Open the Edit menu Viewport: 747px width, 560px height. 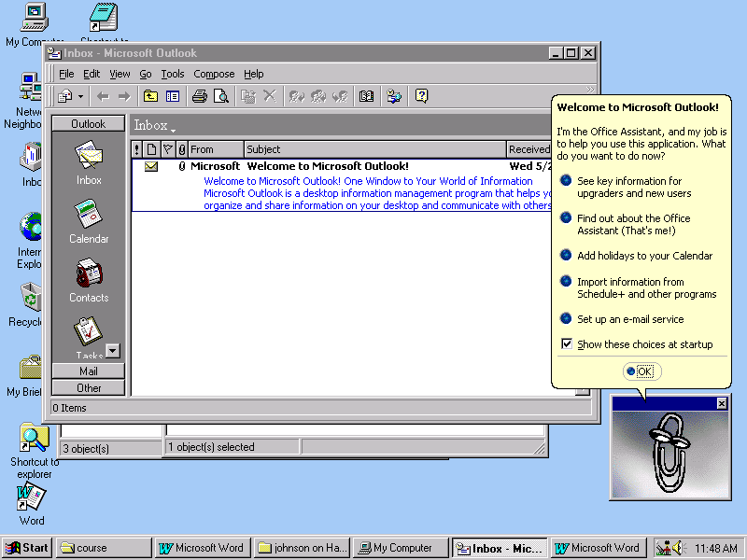92,75
